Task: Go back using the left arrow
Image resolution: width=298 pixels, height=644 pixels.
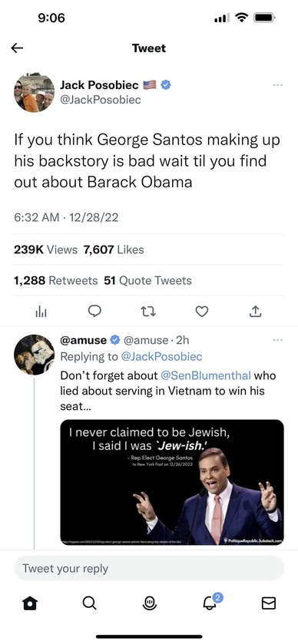Action: pyautogui.click(x=17, y=48)
